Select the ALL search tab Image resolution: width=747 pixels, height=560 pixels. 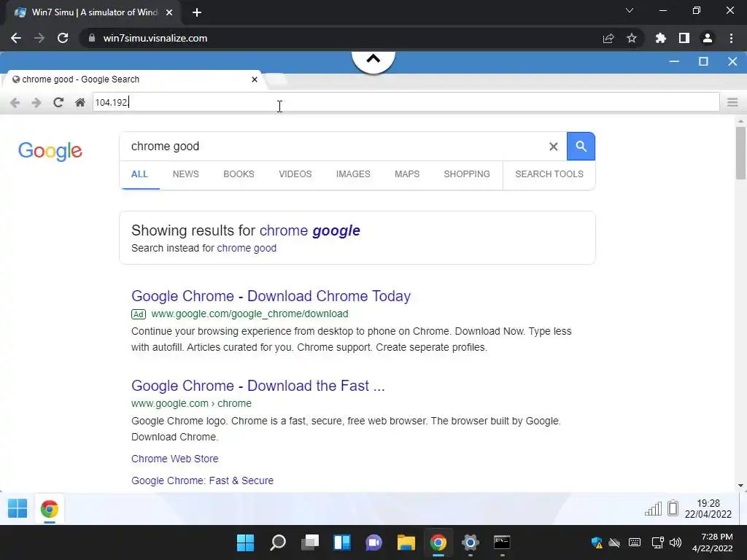(x=139, y=174)
